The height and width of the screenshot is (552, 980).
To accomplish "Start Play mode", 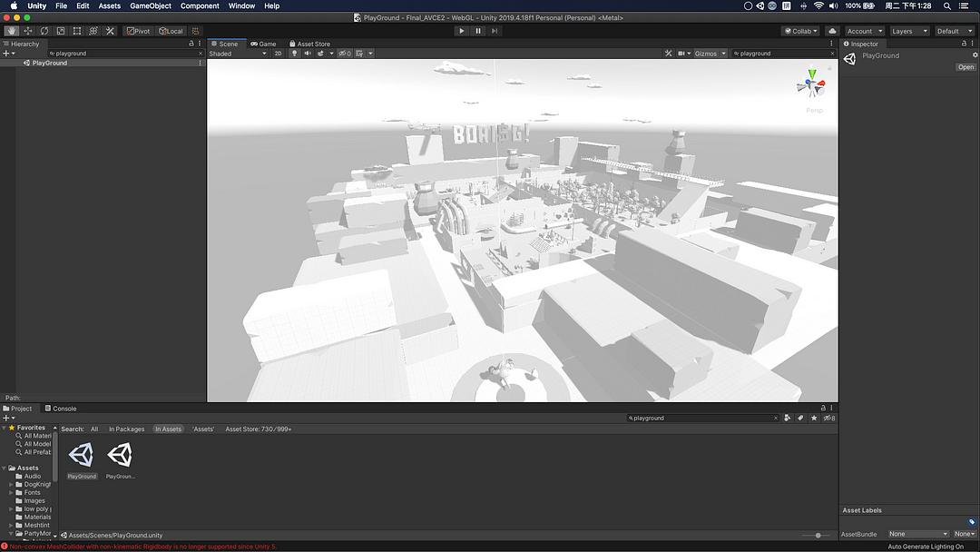I will [461, 31].
